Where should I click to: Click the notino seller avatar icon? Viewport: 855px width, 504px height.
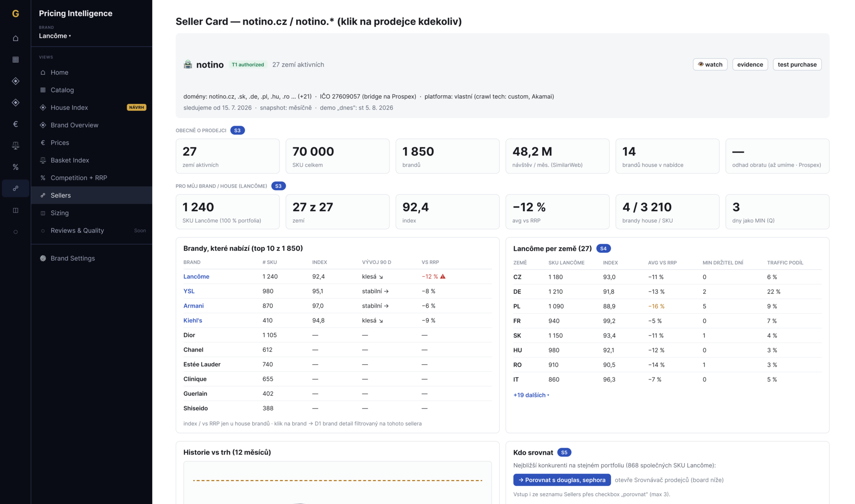click(188, 65)
